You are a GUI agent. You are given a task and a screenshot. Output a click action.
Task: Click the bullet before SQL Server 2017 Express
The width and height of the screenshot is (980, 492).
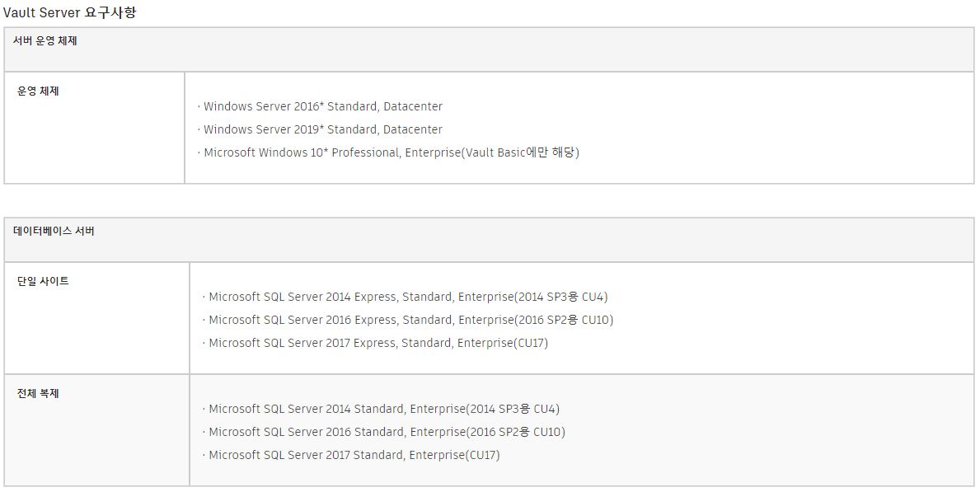coord(204,343)
